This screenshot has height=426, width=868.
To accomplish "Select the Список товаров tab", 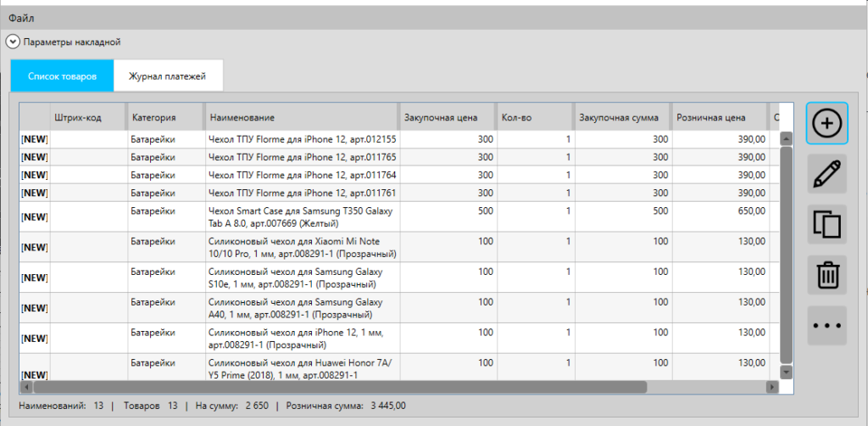I will click(62, 76).
